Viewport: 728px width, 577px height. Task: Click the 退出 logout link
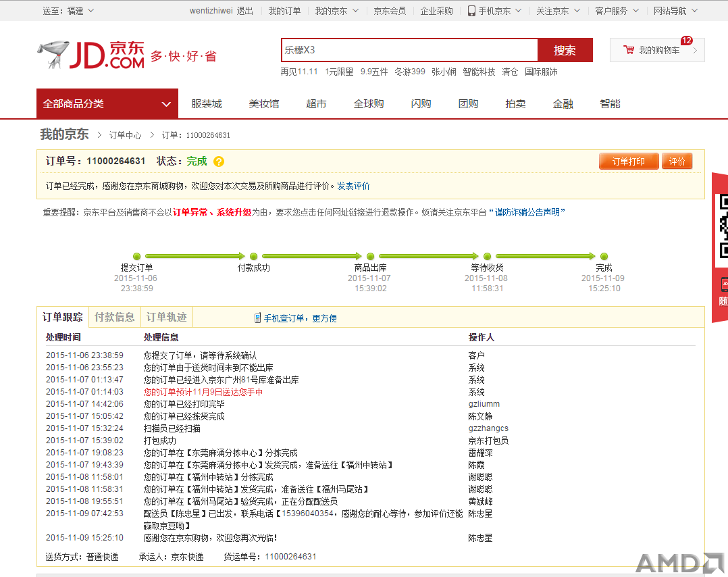pos(244,11)
